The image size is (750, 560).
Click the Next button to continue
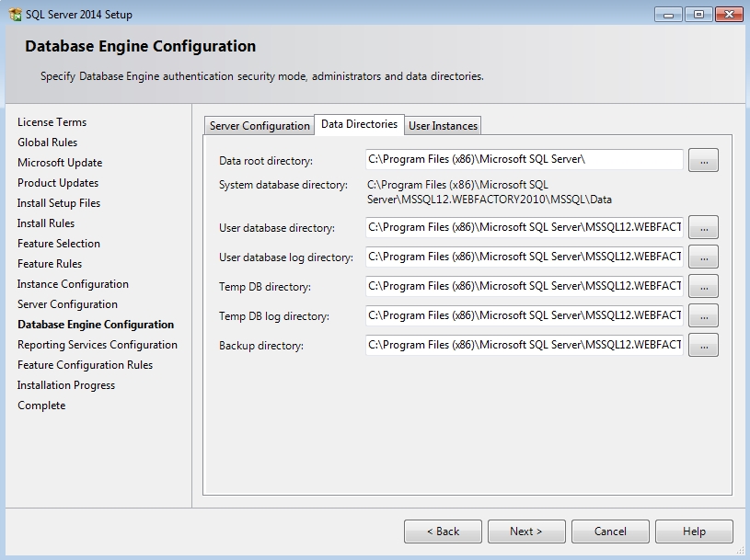526,531
